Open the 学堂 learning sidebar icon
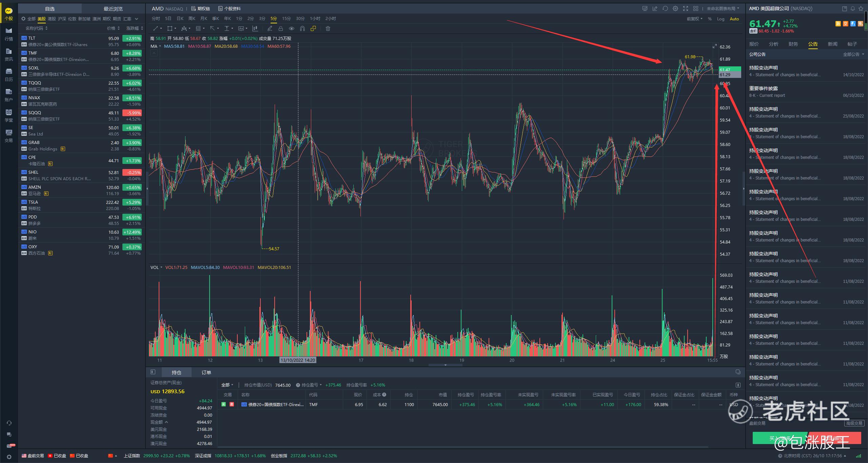The image size is (868, 463). [9, 115]
